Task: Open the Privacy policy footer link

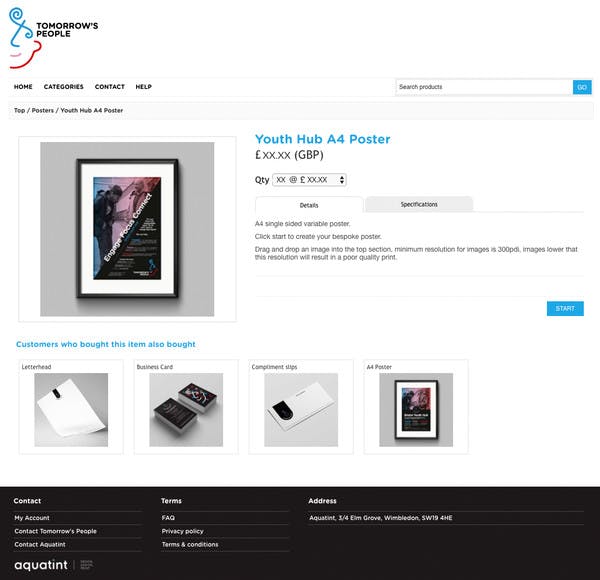Action: coord(183,531)
